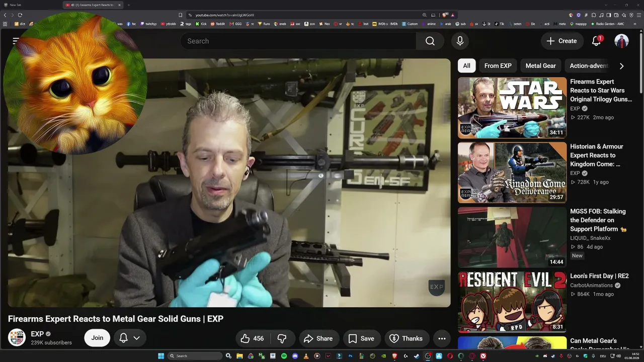This screenshot has width=644, height=362.
Task: Open Spotify from the taskbar
Action: [x=284, y=356]
